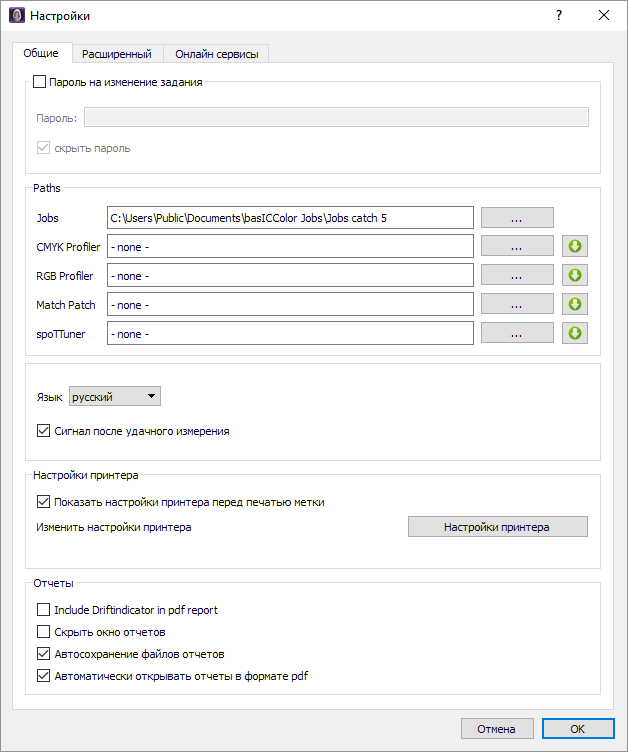This screenshot has width=628, height=752.
Task: Click green download icon for Match Patch
Action: point(574,304)
